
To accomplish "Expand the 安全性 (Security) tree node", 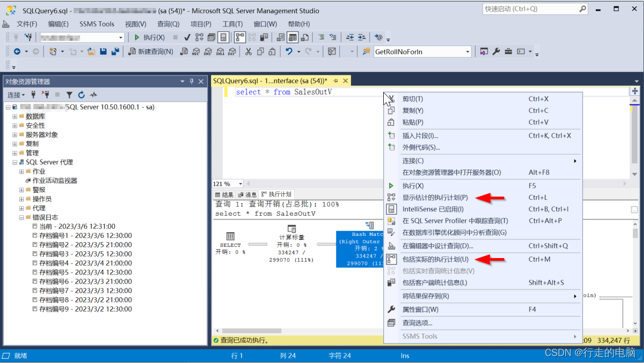I will (x=15, y=126).
